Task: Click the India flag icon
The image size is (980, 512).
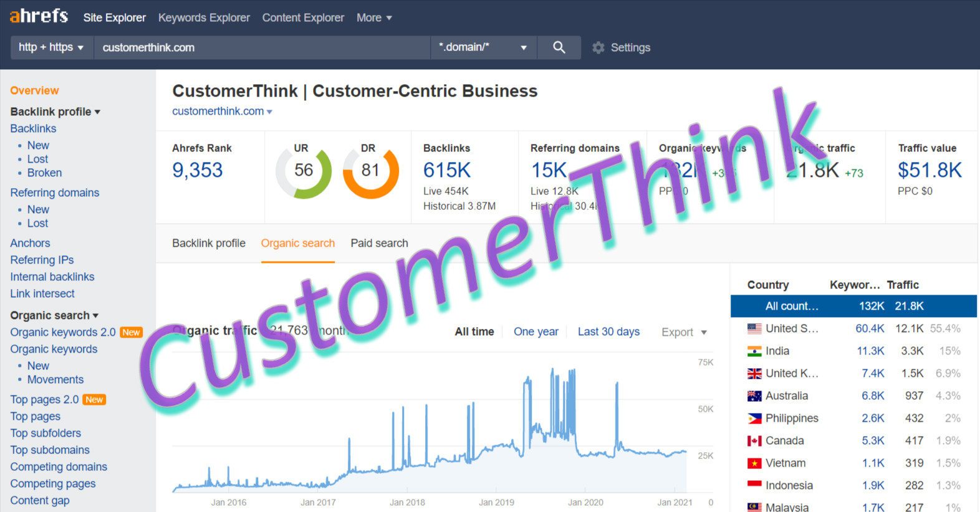Action: [x=754, y=351]
